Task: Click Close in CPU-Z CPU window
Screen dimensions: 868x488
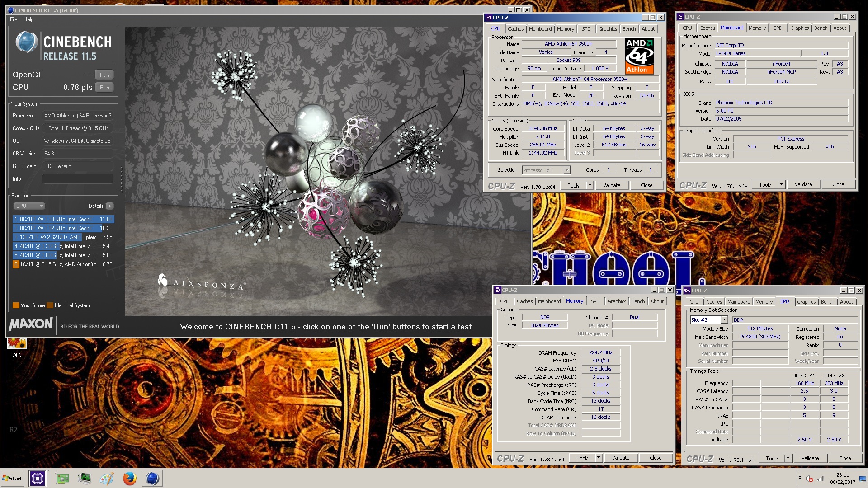Action: tap(646, 185)
